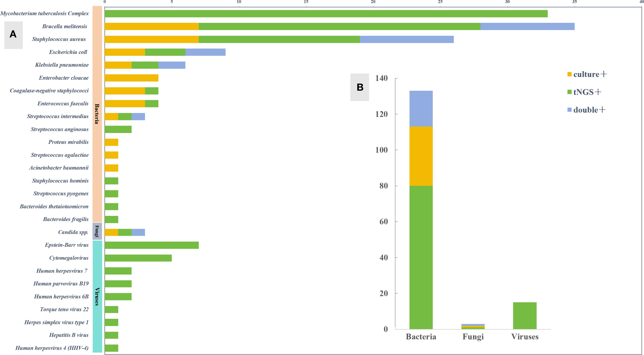Click the 140 y-axis tick label
644x355 pixels.
coord(381,78)
